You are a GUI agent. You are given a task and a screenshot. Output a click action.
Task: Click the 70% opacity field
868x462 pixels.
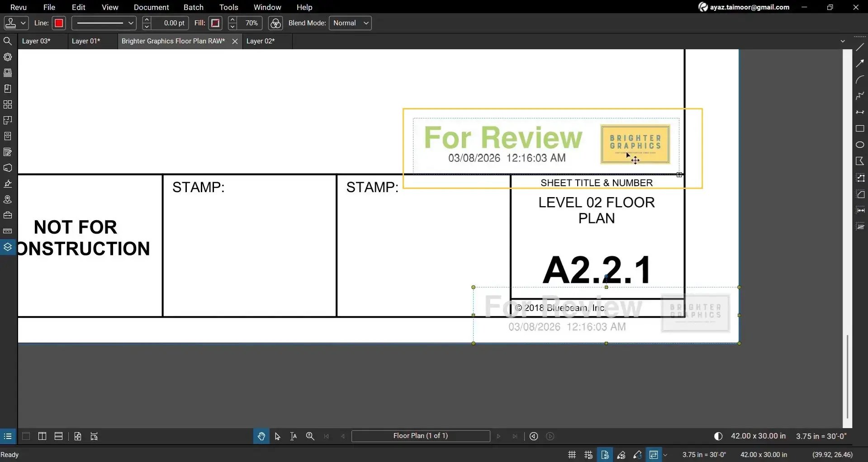point(250,23)
